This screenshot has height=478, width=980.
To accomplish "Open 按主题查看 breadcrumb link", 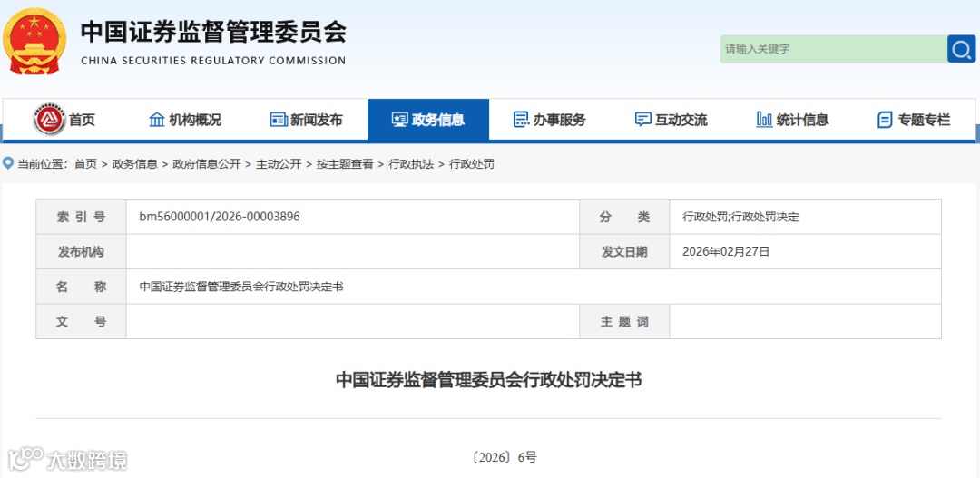I will click(x=345, y=164).
